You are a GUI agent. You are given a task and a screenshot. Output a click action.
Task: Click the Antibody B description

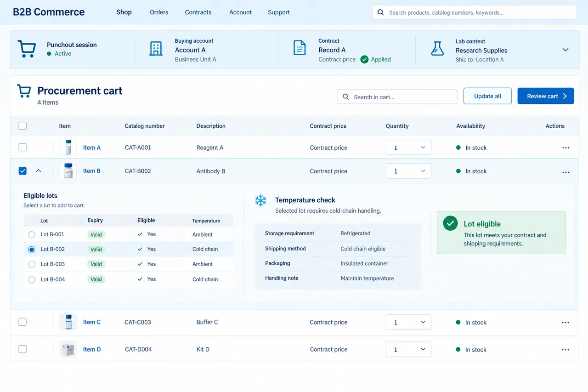[211, 171]
